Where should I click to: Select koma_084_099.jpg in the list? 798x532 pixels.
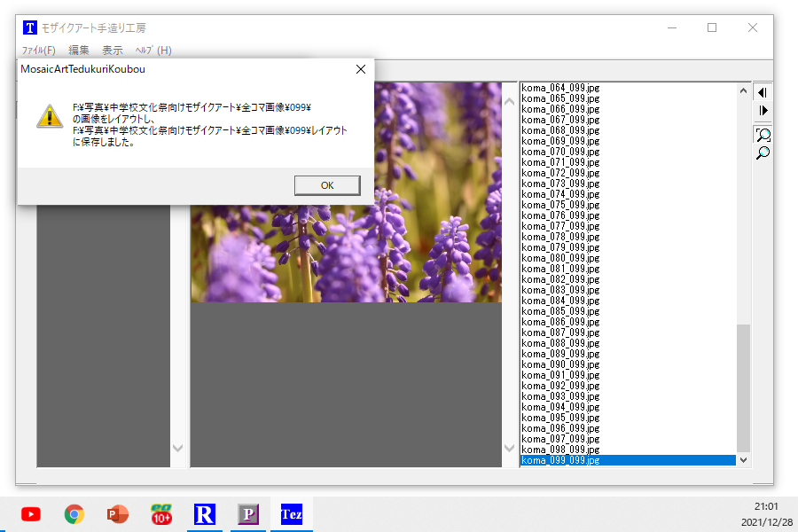[628, 301]
